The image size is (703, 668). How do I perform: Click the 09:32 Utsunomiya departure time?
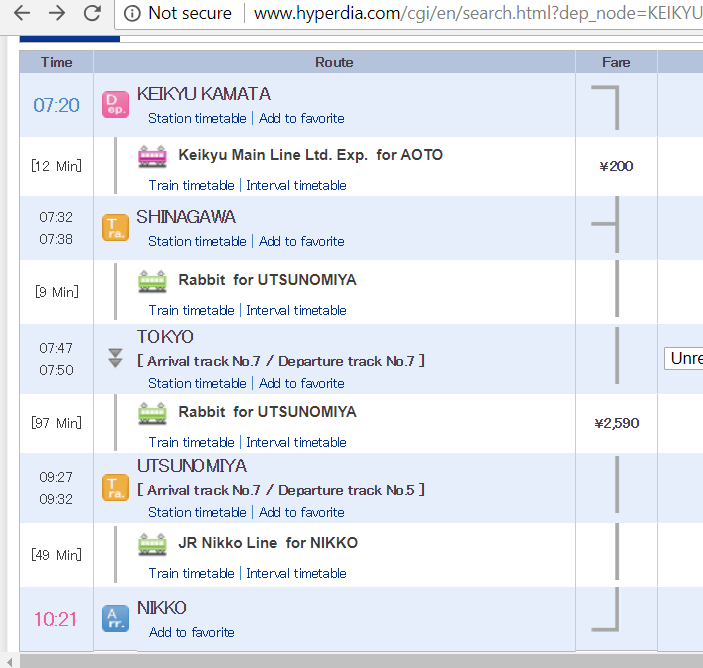pyautogui.click(x=56, y=499)
